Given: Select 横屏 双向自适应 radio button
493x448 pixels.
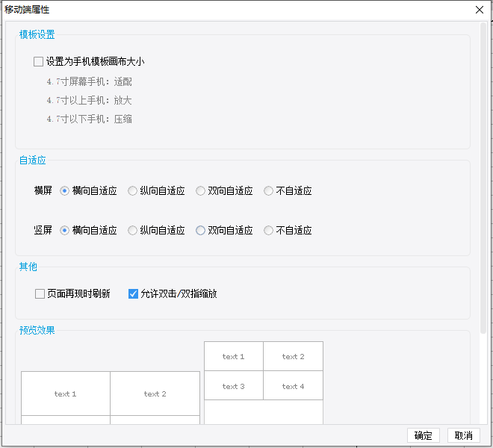Looking at the screenshot, I should [x=200, y=191].
